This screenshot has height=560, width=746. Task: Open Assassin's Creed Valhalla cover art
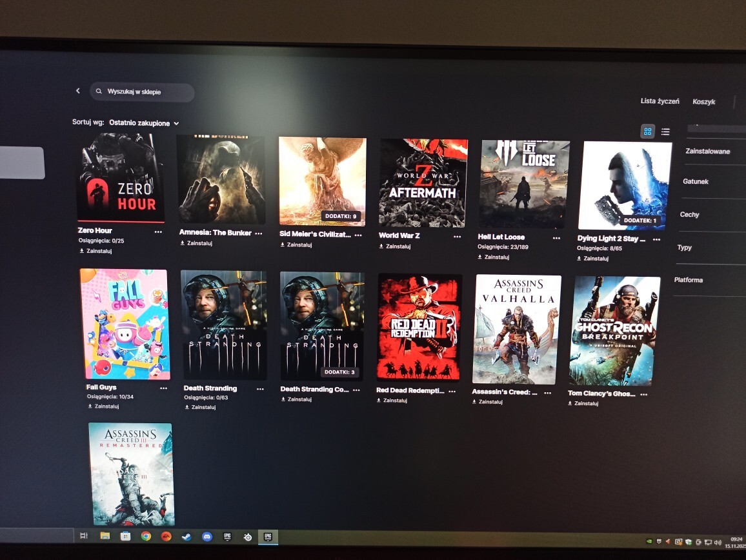[517, 329]
